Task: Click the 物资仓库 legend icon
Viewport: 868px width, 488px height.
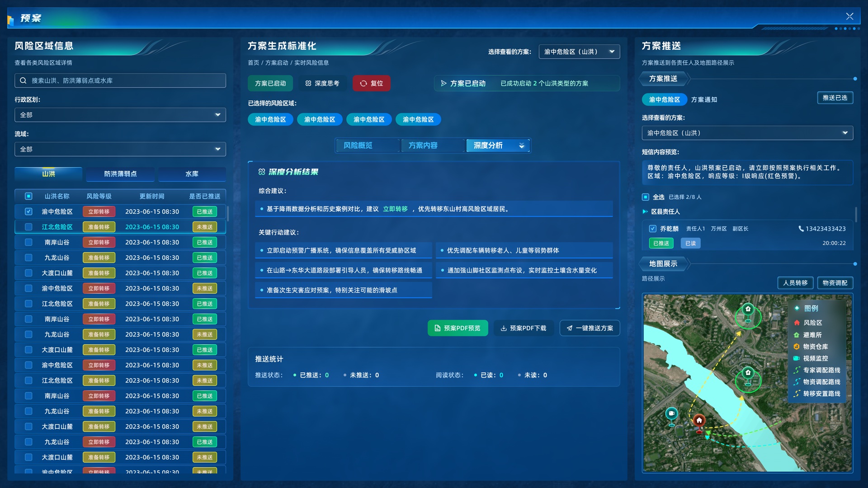Action: pyautogui.click(x=797, y=347)
